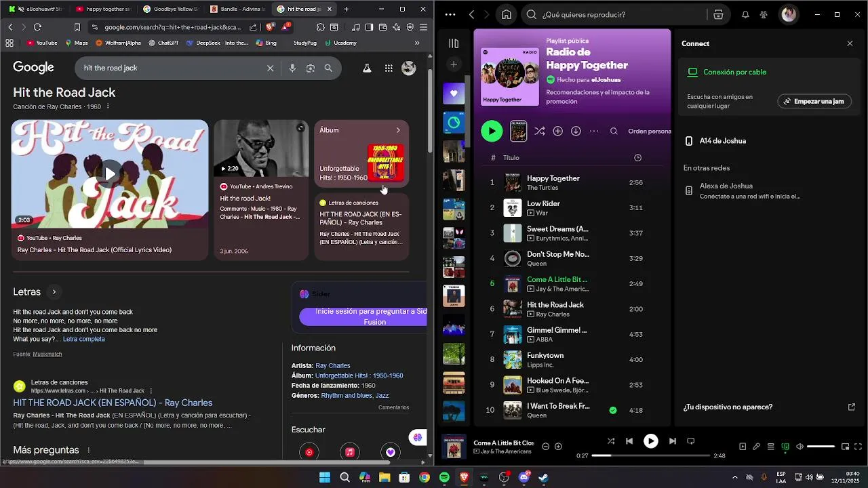
Task: Open the Spotify notifications bell
Action: click(745, 14)
